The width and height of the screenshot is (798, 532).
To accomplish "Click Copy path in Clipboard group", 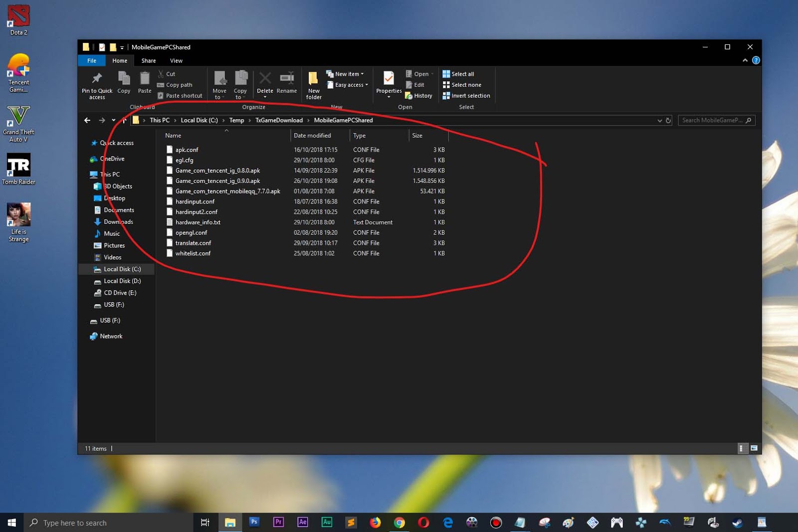I will click(175, 85).
